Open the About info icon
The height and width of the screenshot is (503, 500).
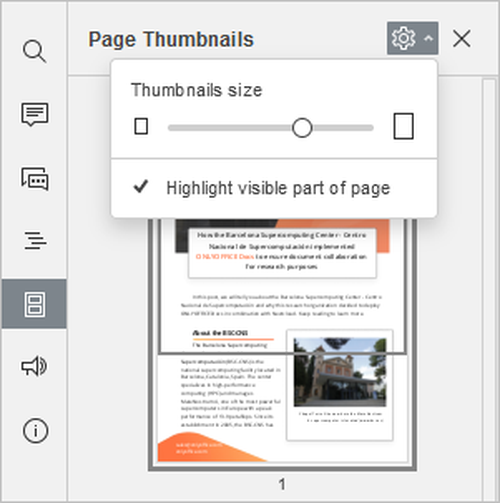pos(35,431)
